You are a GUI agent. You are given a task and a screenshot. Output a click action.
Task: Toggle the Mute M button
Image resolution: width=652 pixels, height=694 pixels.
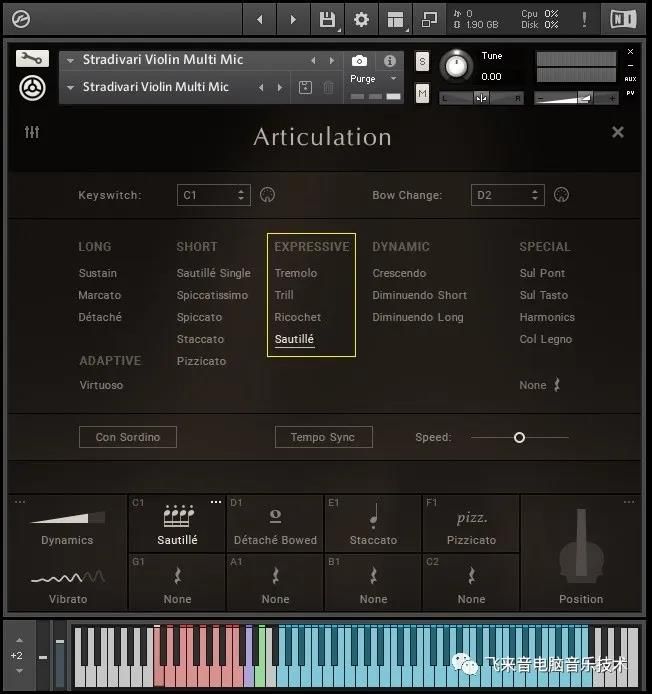422,93
